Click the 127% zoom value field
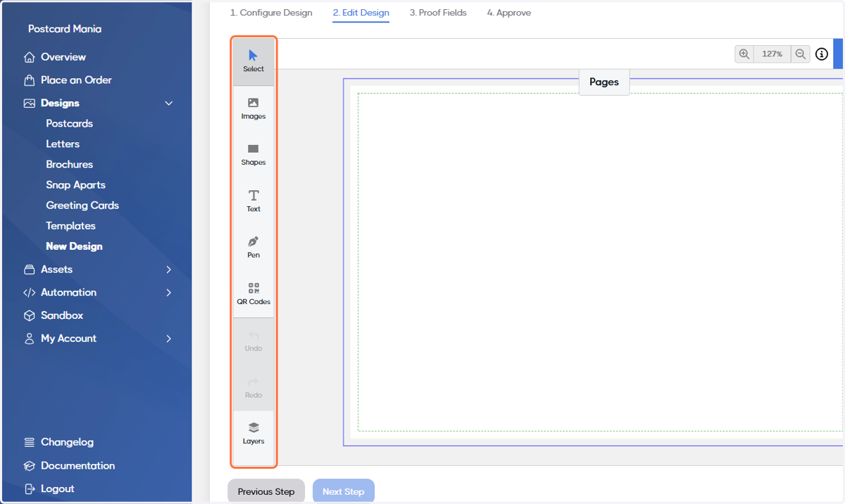The width and height of the screenshot is (845, 504). [x=772, y=54]
